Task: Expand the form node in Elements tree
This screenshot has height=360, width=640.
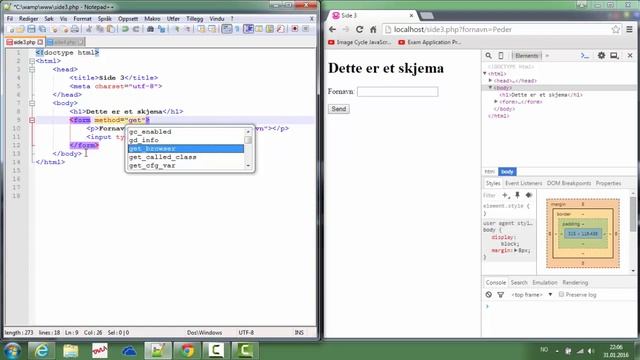Action: [x=496, y=101]
